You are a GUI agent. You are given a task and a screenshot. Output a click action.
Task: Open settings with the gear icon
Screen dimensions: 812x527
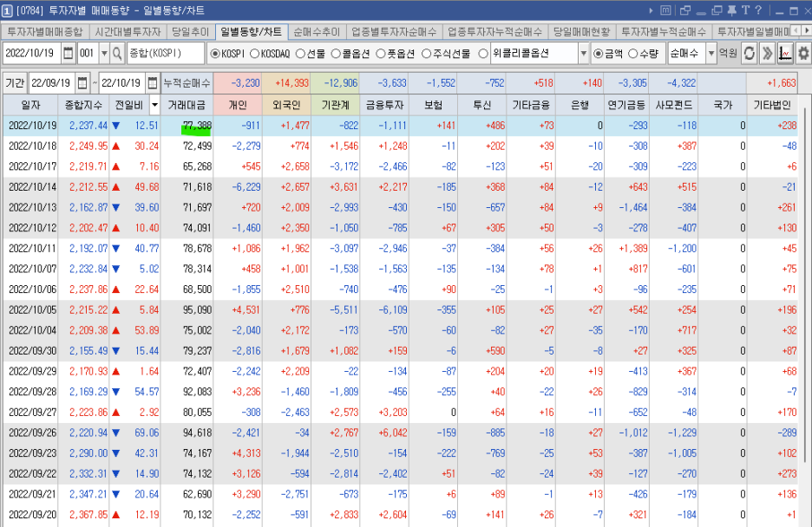click(803, 53)
